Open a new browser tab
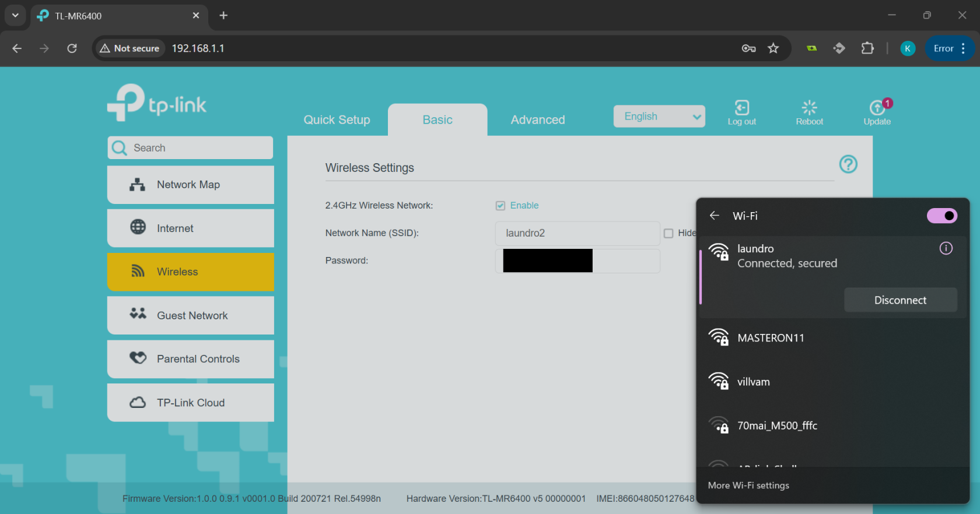This screenshot has height=514, width=980. 223,16
